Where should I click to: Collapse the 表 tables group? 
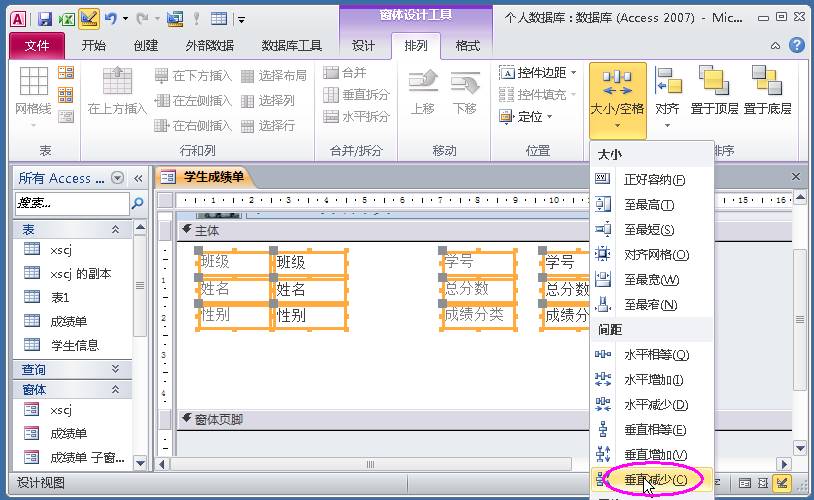pyautogui.click(x=115, y=229)
